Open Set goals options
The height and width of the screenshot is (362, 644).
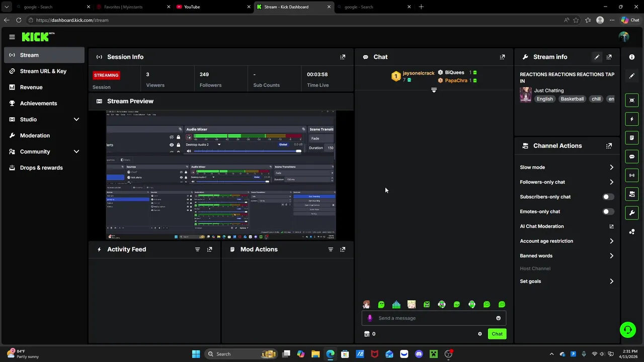pos(567,282)
